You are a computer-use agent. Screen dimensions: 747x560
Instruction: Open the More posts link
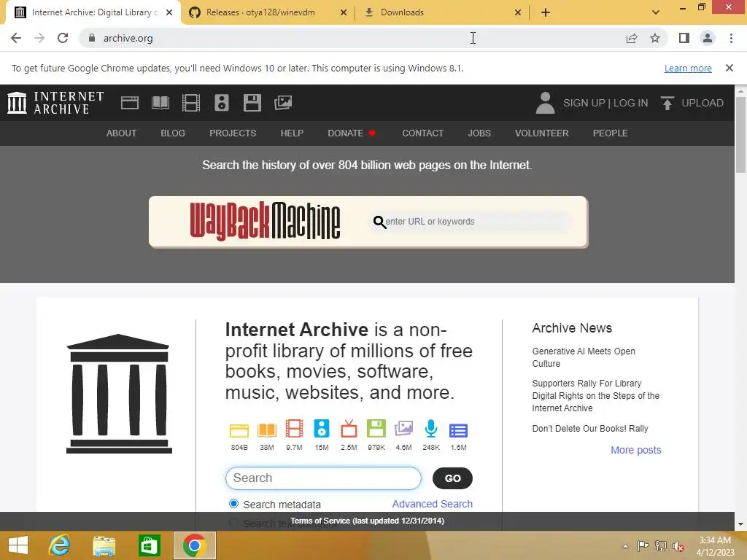point(636,450)
